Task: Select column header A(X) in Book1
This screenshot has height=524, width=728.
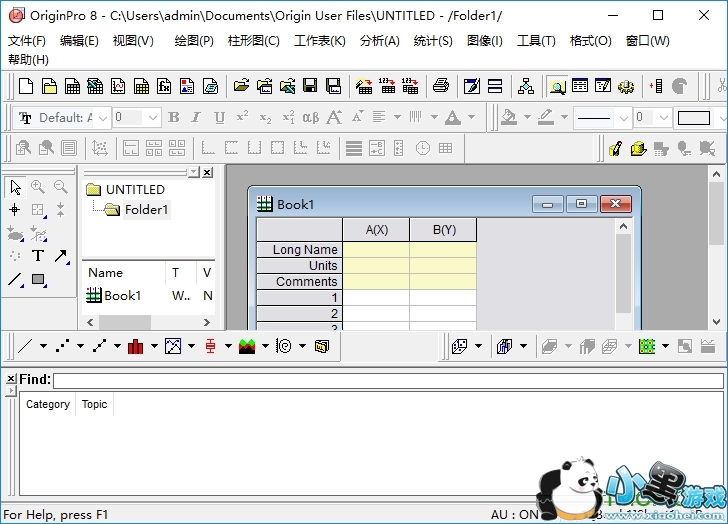Action: pyautogui.click(x=376, y=230)
